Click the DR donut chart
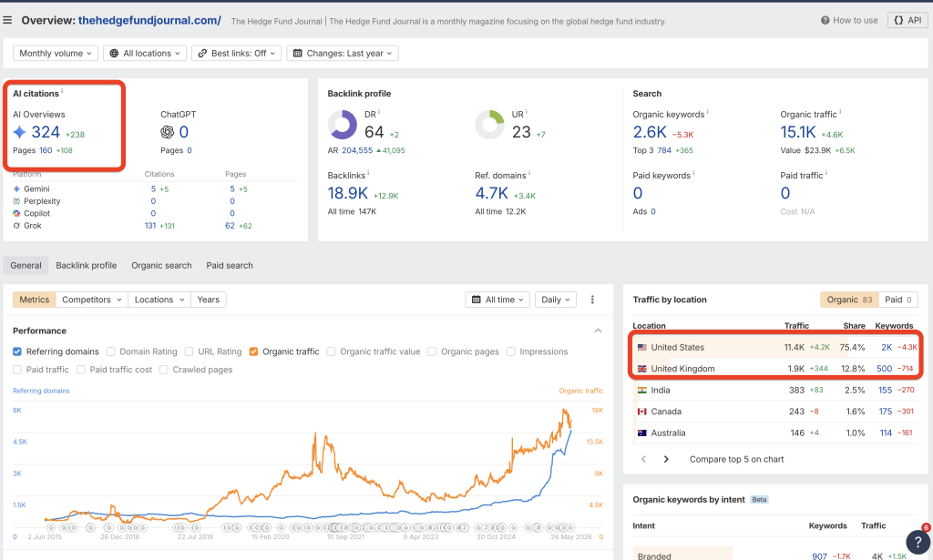Screen dimensions: 933x560 click(x=343, y=125)
